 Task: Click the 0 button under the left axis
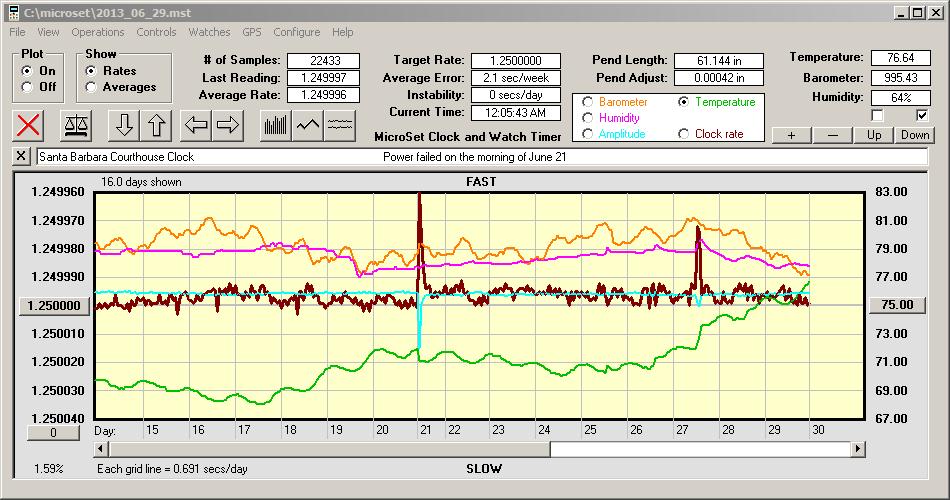[x=53, y=433]
